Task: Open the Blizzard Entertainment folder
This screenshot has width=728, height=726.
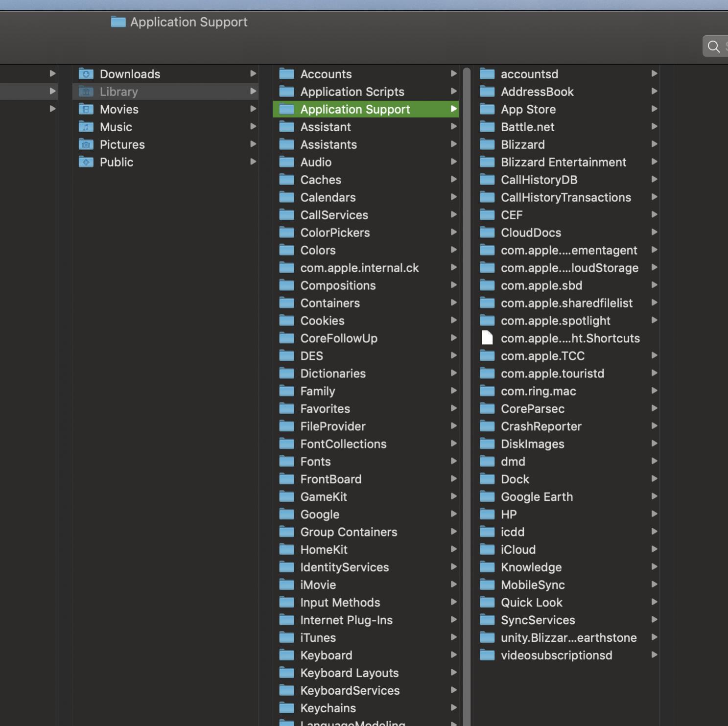Action: pyautogui.click(x=563, y=162)
